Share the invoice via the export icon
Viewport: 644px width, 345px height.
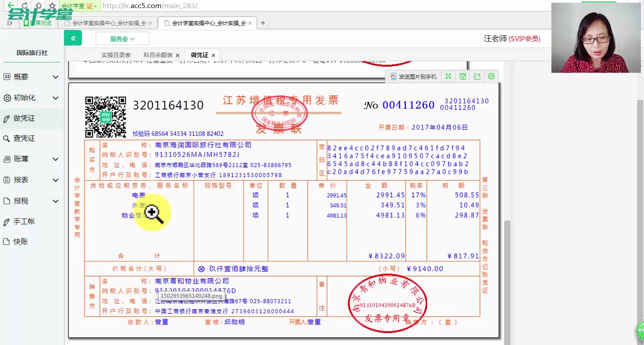pos(477,76)
